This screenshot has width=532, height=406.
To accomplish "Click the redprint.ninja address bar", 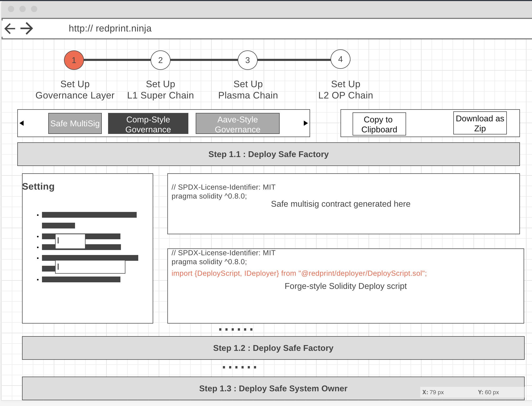I will click(110, 28).
